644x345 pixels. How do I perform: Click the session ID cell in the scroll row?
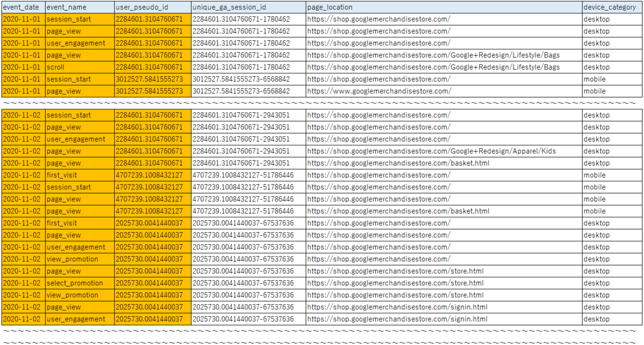click(x=248, y=67)
